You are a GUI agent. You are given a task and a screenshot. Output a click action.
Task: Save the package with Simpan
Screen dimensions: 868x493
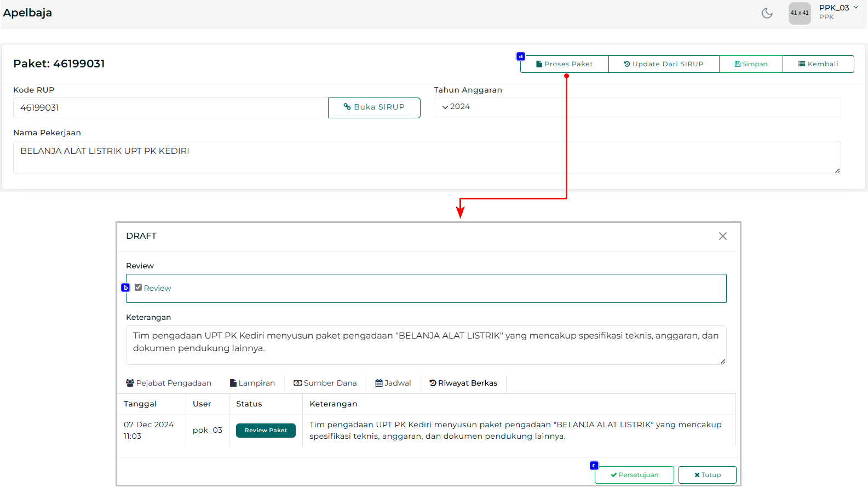point(751,64)
